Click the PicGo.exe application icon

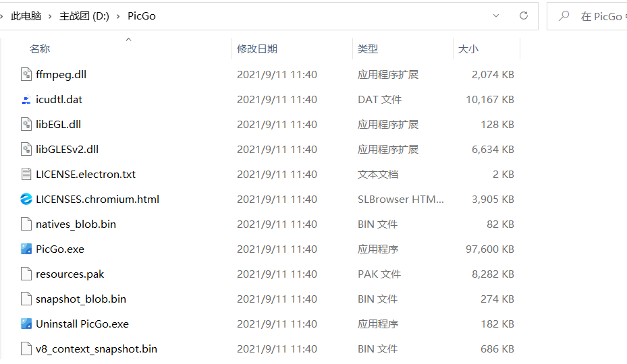point(26,249)
